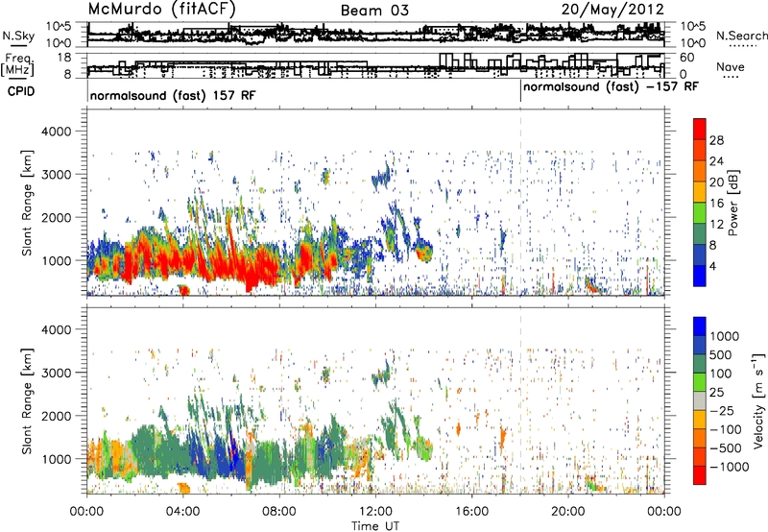Click the red swatch of the Power colorbar
This screenshot has width=768, height=532.
[700, 129]
